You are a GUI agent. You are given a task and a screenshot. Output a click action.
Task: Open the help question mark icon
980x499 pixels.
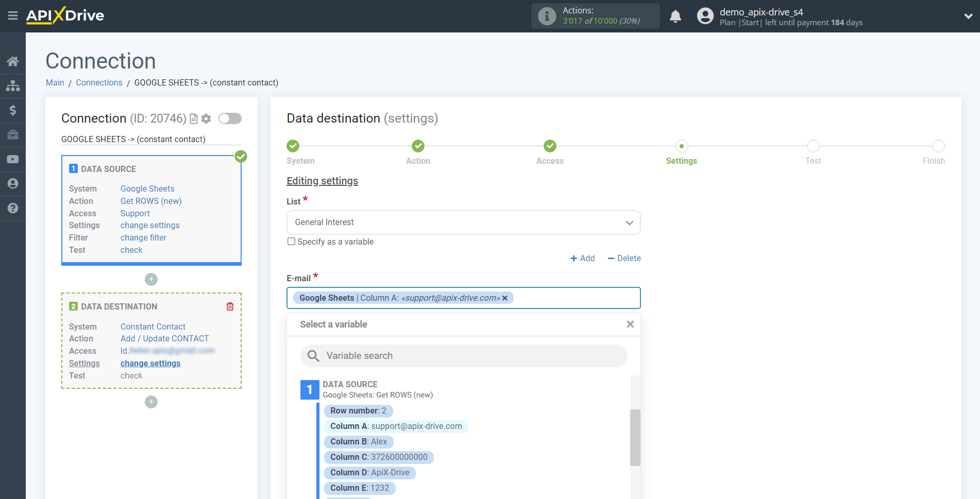point(13,208)
